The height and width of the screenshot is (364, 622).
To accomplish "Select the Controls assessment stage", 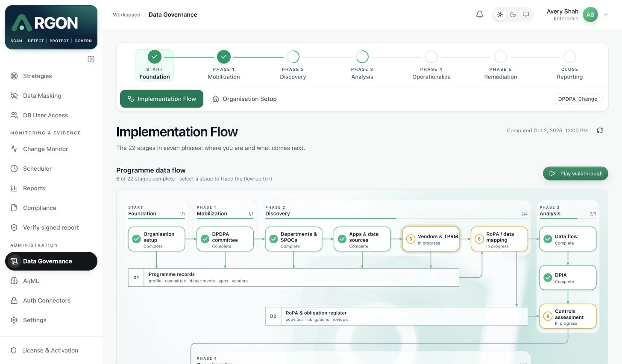I will tap(568, 316).
